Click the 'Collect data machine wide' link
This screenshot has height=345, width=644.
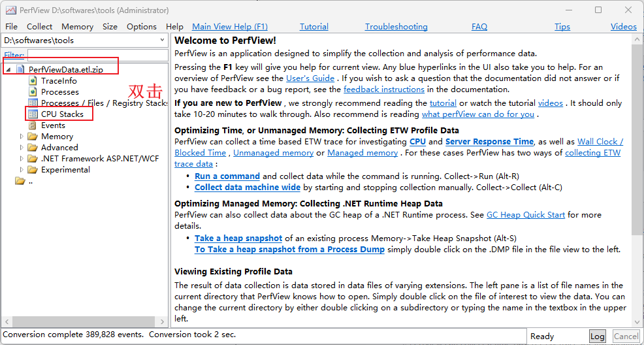(x=248, y=188)
